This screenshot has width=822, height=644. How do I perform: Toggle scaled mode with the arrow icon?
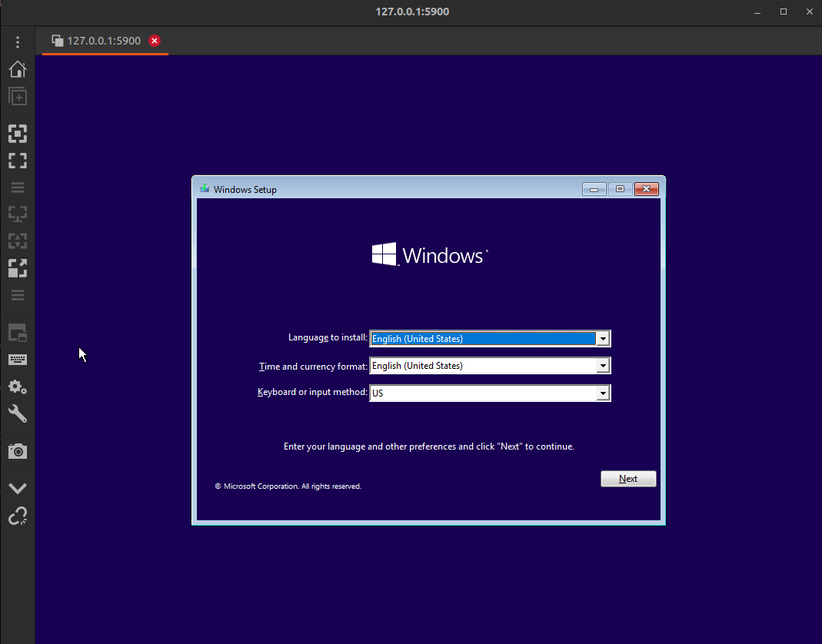(17, 268)
